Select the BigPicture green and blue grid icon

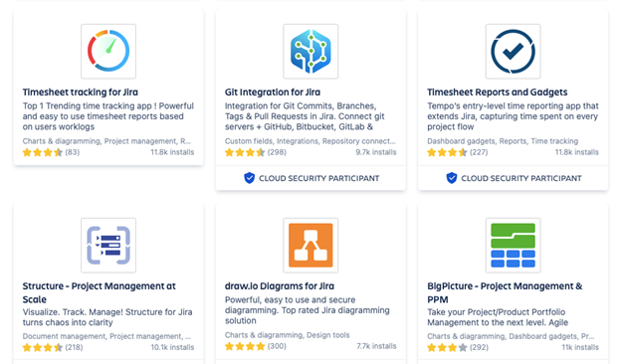pyautogui.click(x=513, y=246)
